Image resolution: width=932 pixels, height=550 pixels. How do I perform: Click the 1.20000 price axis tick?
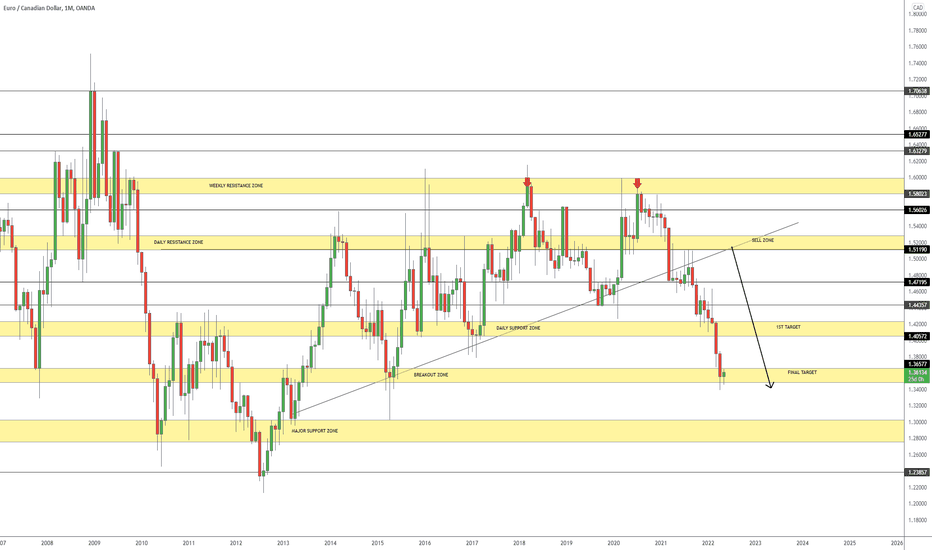click(x=918, y=504)
